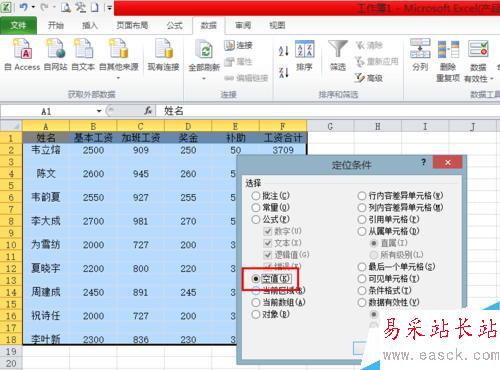Click the 重新应用 filter item

(x=377, y=62)
